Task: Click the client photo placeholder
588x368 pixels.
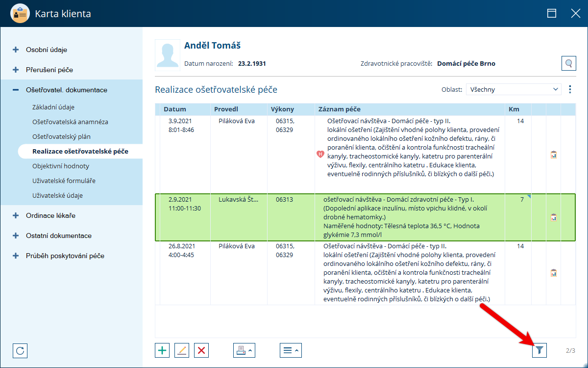Action: pyautogui.click(x=168, y=55)
